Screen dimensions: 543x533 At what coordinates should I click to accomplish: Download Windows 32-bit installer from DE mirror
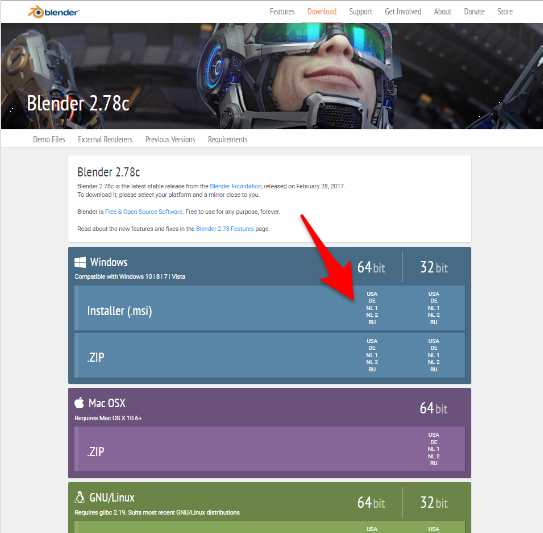(x=434, y=301)
